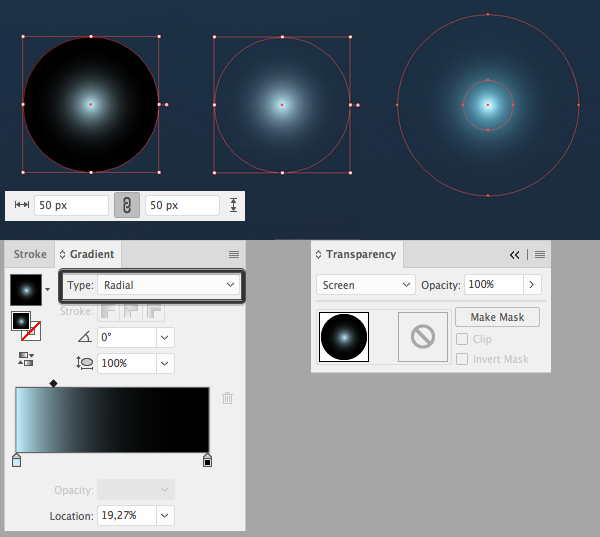Expand the Location percentage dropdown

coord(165,516)
